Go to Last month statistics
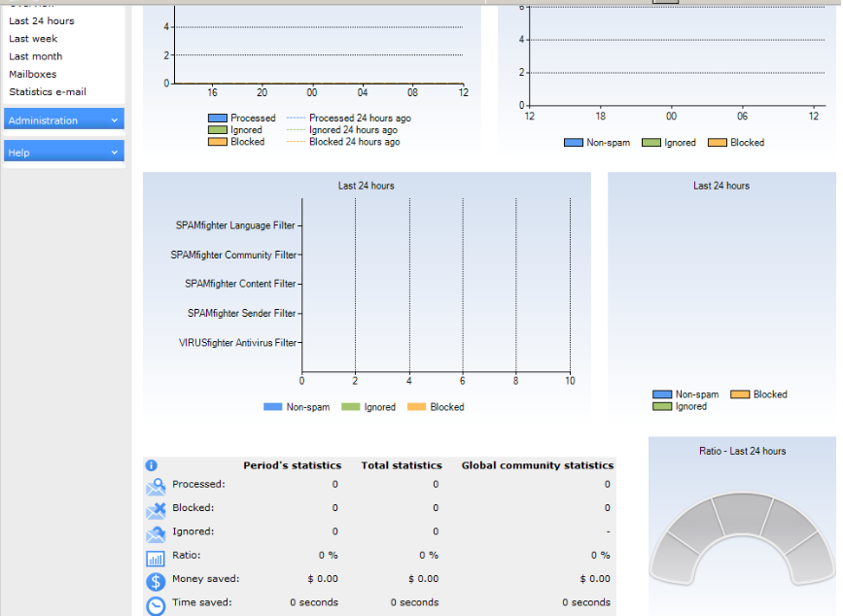843x616 pixels. pos(35,56)
